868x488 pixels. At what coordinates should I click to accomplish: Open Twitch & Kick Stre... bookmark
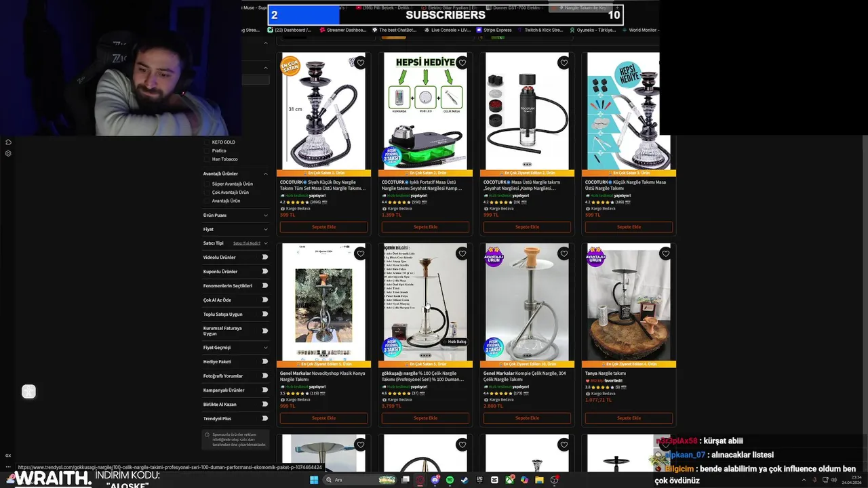coord(540,30)
